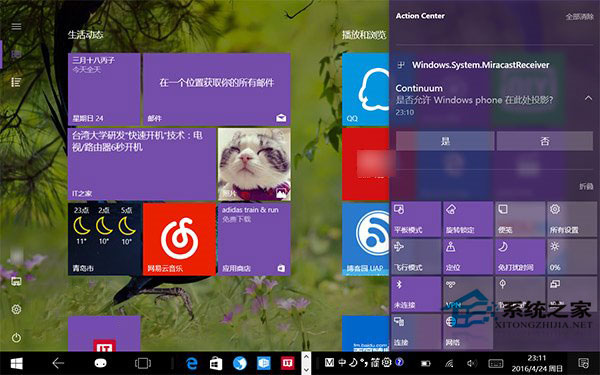
Task: Toggle 飞行模式 airplane mode
Action: [416, 257]
